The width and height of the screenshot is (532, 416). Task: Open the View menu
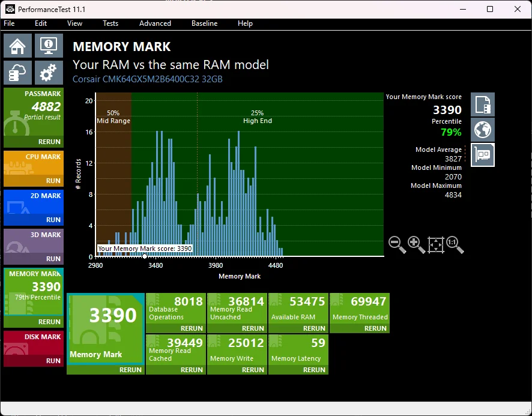[x=74, y=23]
